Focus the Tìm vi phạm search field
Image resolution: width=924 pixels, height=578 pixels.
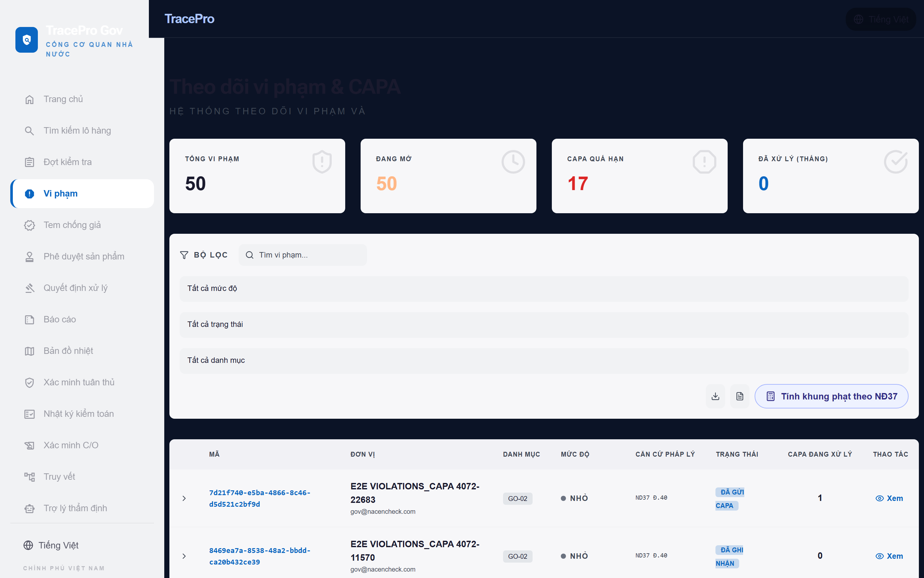coord(303,255)
